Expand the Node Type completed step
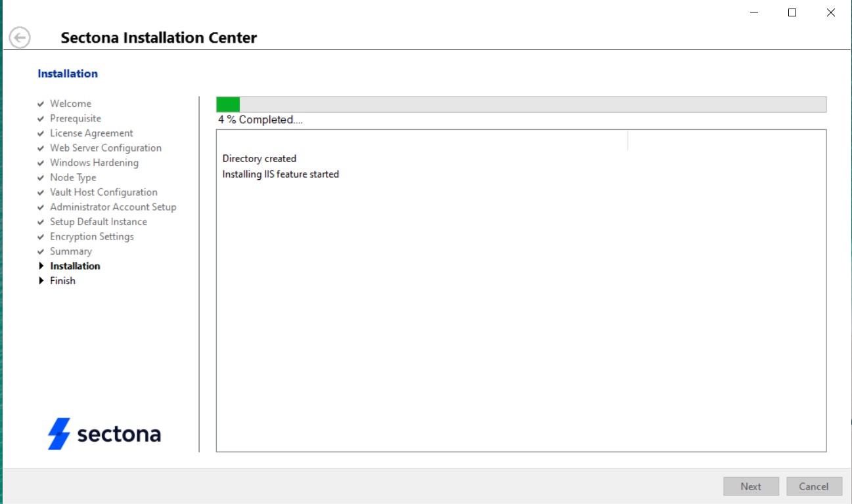The image size is (852, 504). [72, 177]
